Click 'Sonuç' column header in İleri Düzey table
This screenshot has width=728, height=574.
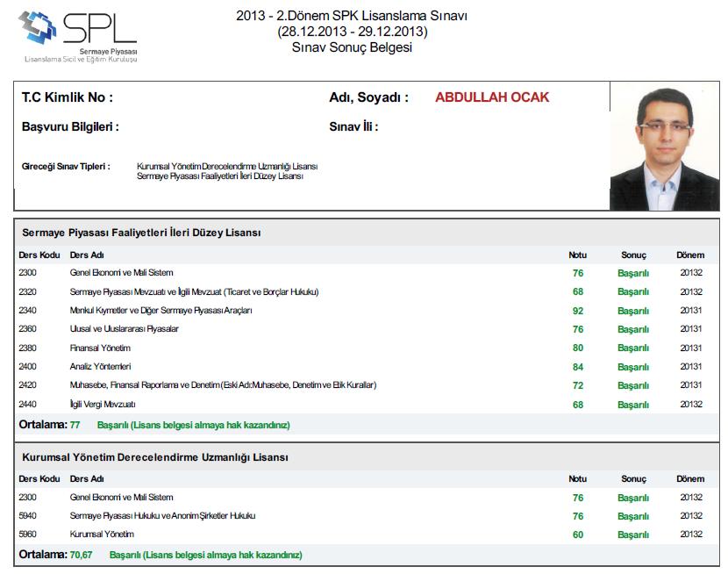634,255
